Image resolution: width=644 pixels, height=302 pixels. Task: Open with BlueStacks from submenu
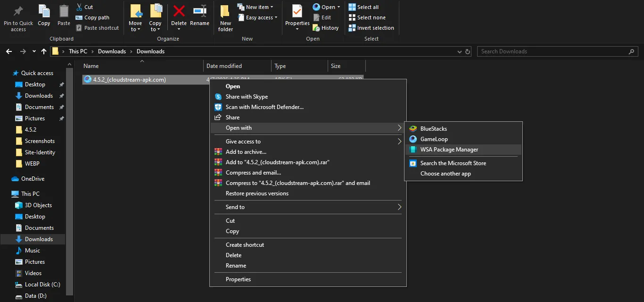coord(433,129)
